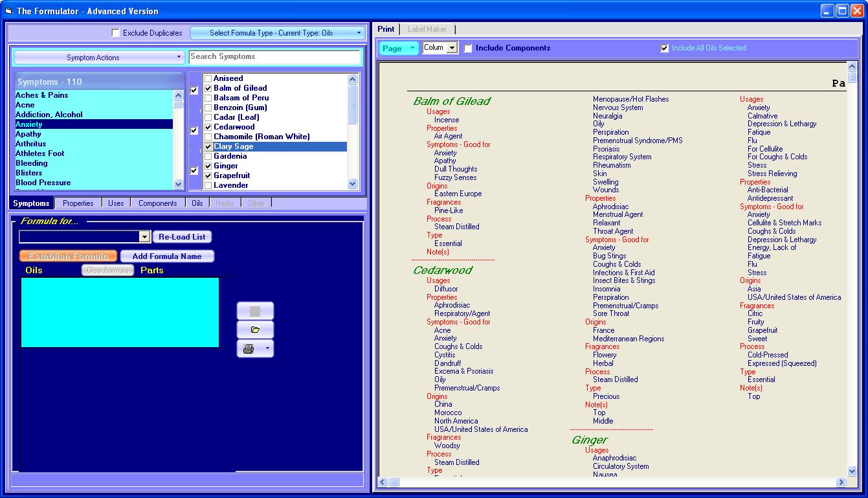This screenshot has height=498, width=868.
Task: Check the Include Components option
Action: [x=468, y=47]
